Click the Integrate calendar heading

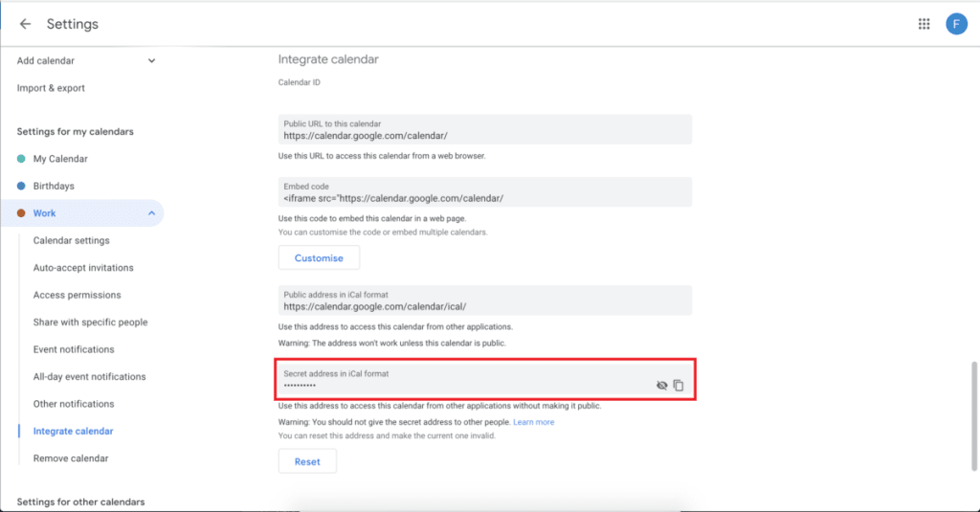coord(328,59)
